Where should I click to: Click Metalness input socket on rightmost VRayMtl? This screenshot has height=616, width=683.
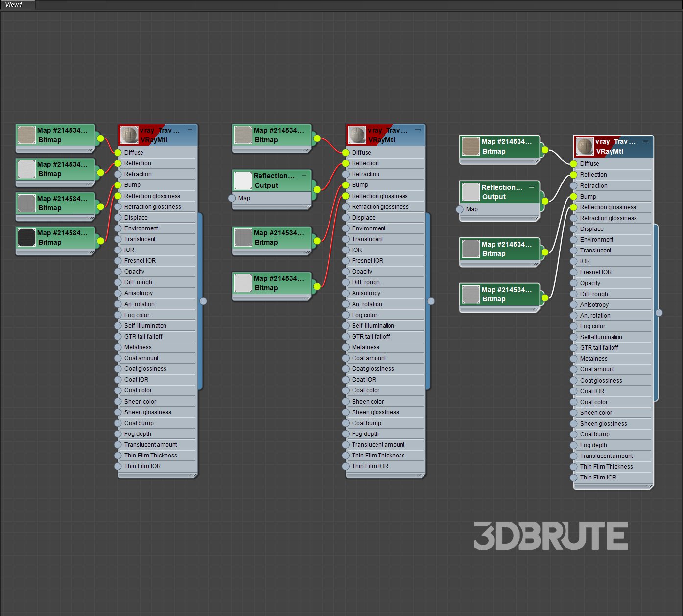click(574, 359)
